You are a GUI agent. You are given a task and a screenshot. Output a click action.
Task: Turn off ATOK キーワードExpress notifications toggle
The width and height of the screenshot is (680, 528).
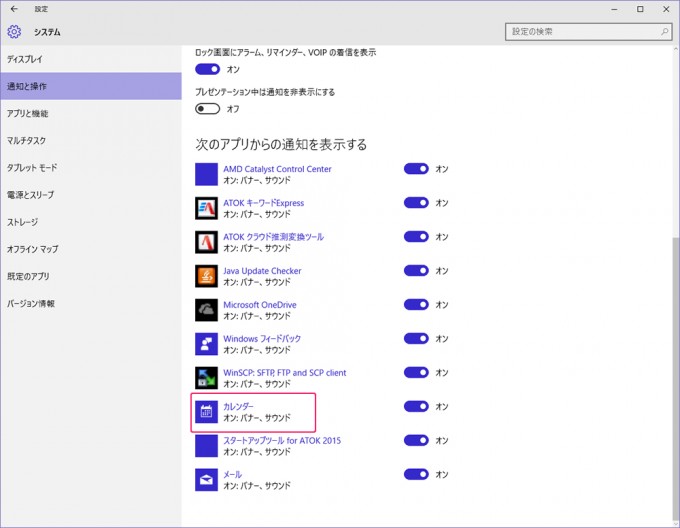(416, 202)
